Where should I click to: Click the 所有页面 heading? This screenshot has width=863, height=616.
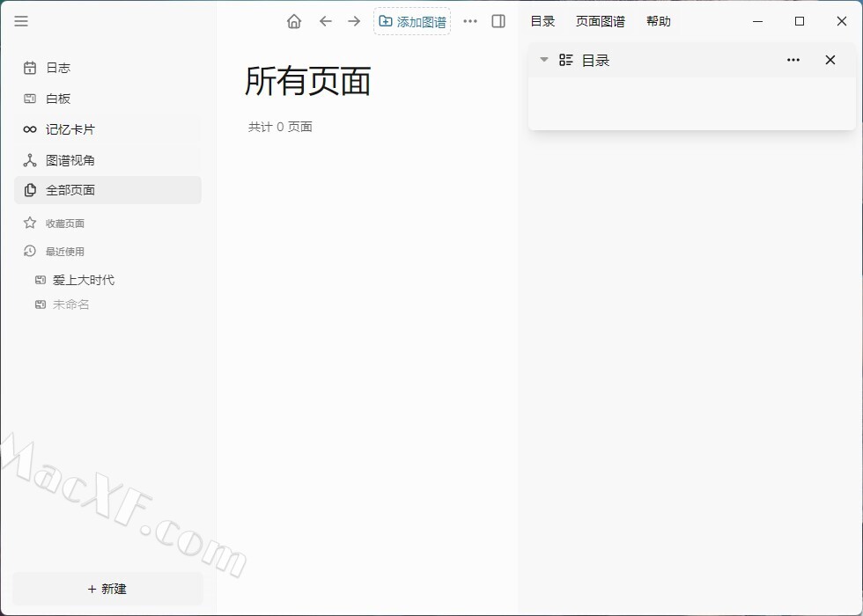pos(307,81)
